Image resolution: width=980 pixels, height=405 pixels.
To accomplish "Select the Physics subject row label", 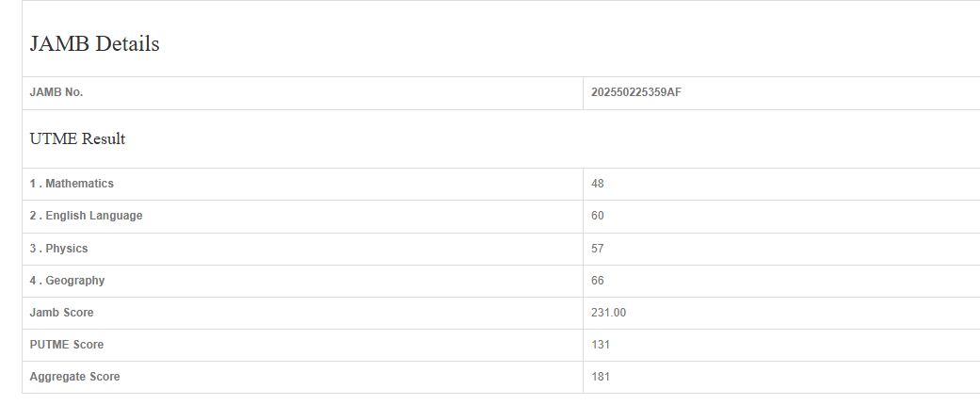I will pyautogui.click(x=66, y=249).
